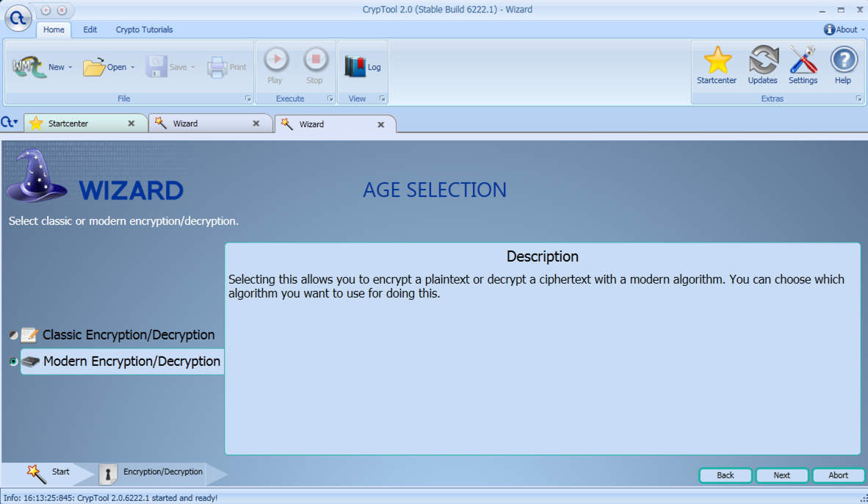Select Modern Encryption/Decryption radio button

tap(13, 361)
